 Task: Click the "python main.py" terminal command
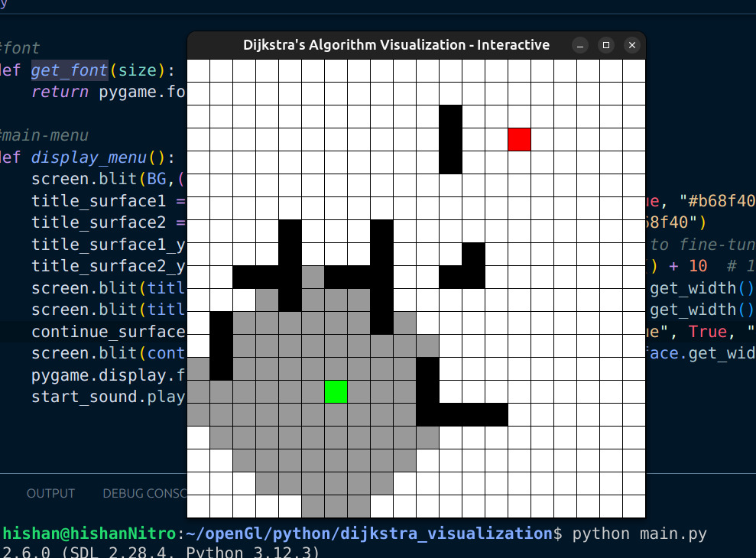coord(639,534)
